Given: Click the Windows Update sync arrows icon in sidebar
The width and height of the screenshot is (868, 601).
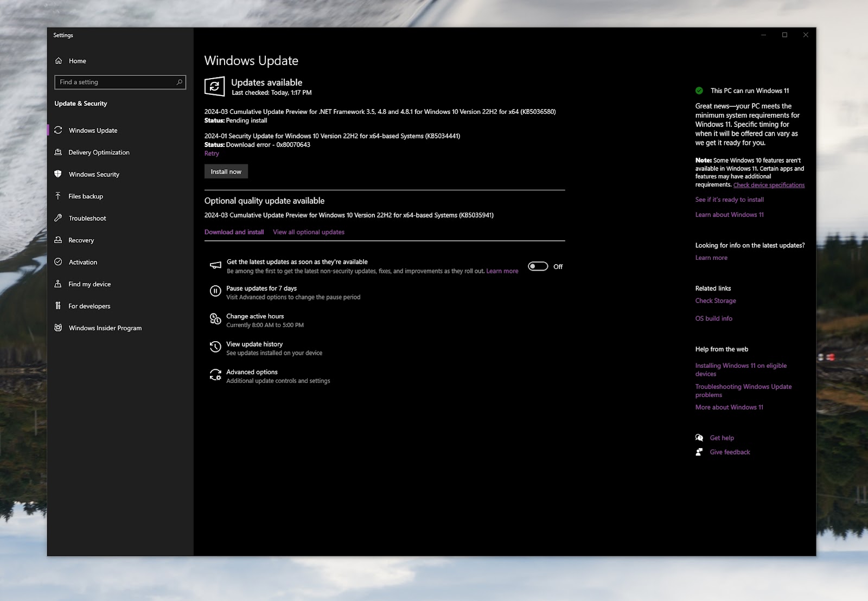Looking at the screenshot, I should (58, 130).
